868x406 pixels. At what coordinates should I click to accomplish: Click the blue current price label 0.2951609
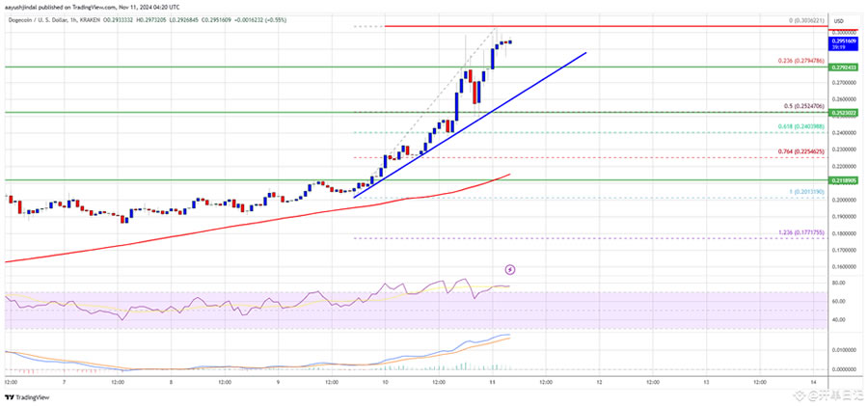coord(845,42)
